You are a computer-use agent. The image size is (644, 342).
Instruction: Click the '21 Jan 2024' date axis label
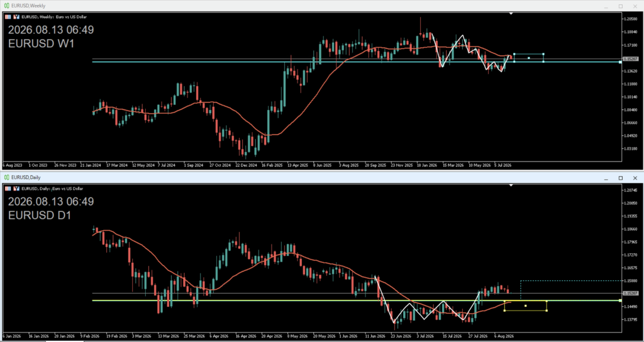tap(91, 165)
